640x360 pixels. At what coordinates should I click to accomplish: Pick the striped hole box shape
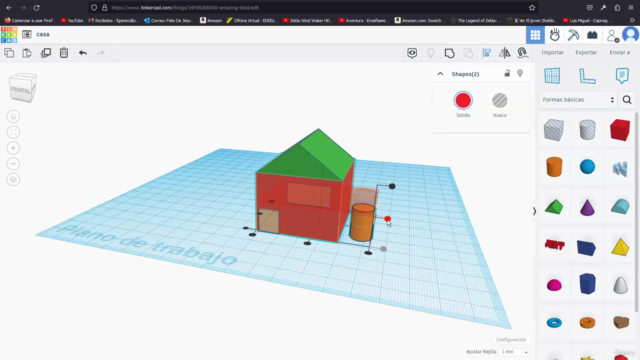coord(554,130)
